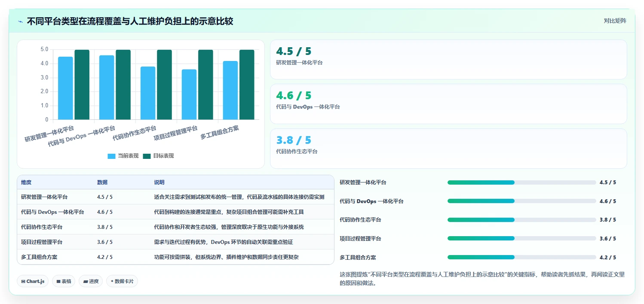Screen dimensions: 644x304
Task: Click the light-blue bar for 代码与 DevOps 一体化平台
Action: coord(107,88)
